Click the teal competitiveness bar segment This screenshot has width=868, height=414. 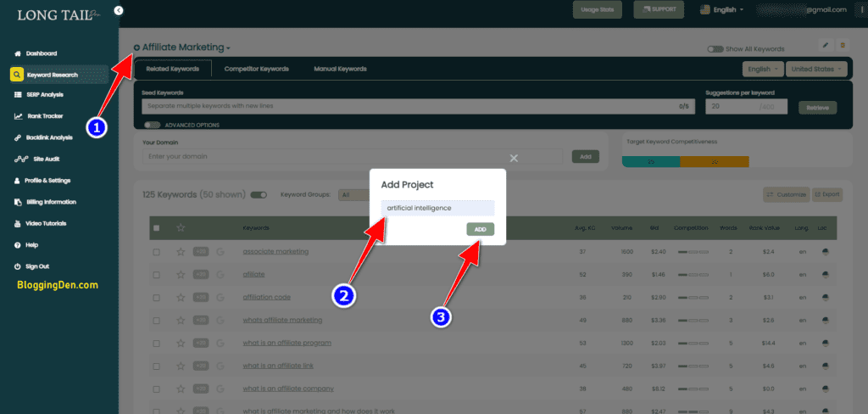[x=651, y=162]
